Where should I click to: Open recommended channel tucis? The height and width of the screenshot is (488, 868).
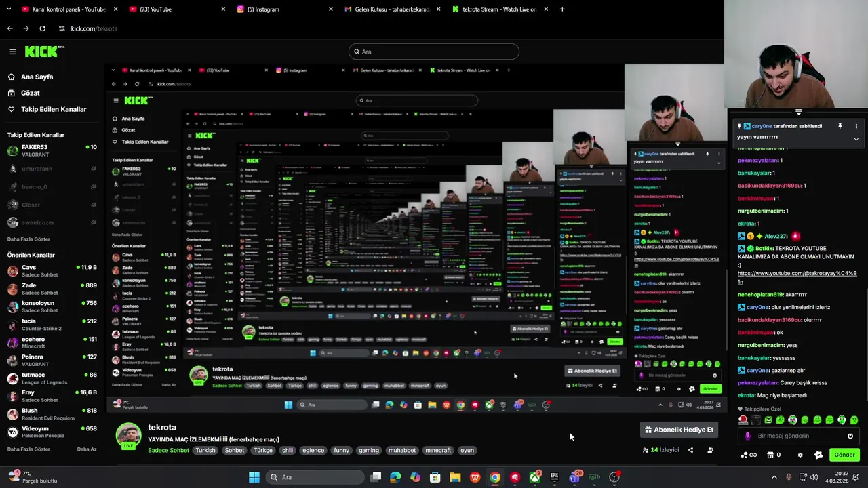coord(52,325)
